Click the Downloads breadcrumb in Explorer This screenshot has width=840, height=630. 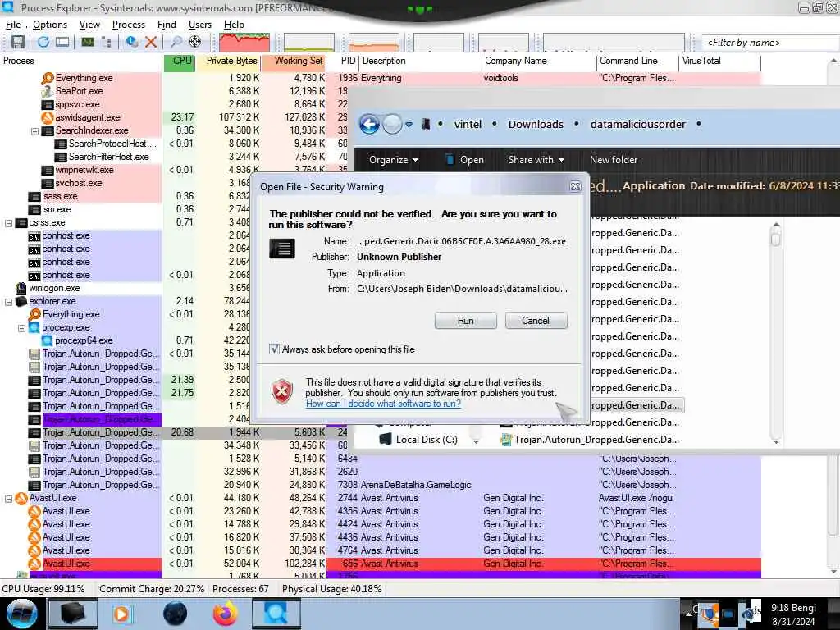536,125
